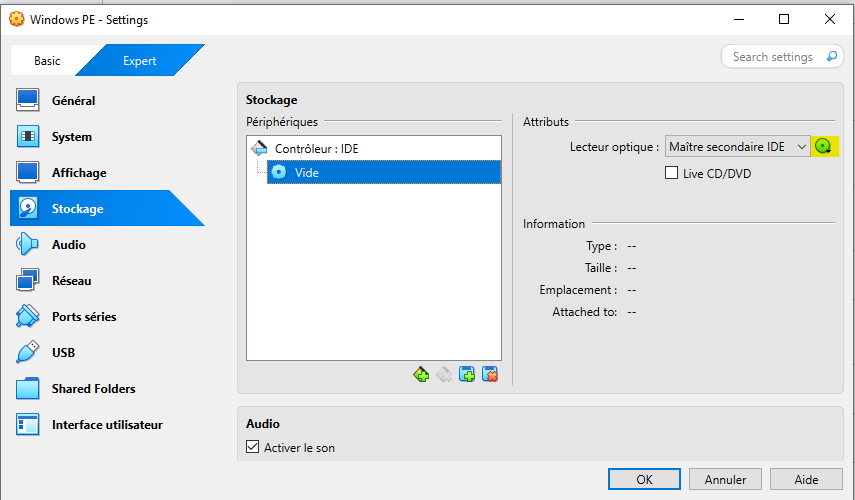Image resolution: width=855 pixels, height=500 pixels.
Task: Click the optical disk chooser icon
Action: [x=824, y=146]
